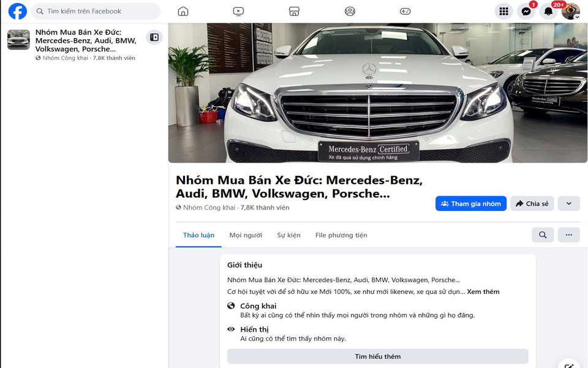Screen dimensions: 588x368
Task: Open the Gaming section
Action: point(405,11)
